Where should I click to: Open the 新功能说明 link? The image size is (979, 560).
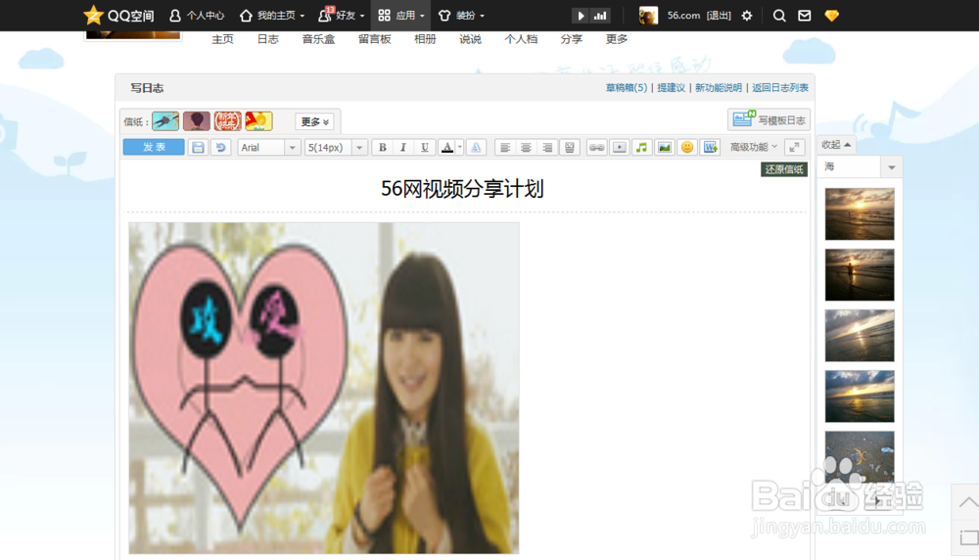[x=719, y=88]
